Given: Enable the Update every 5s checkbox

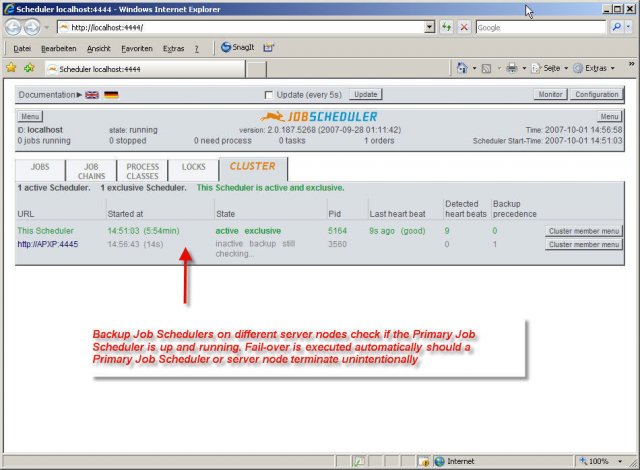Looking at the screenshot, I should click(x=268, y=95).
